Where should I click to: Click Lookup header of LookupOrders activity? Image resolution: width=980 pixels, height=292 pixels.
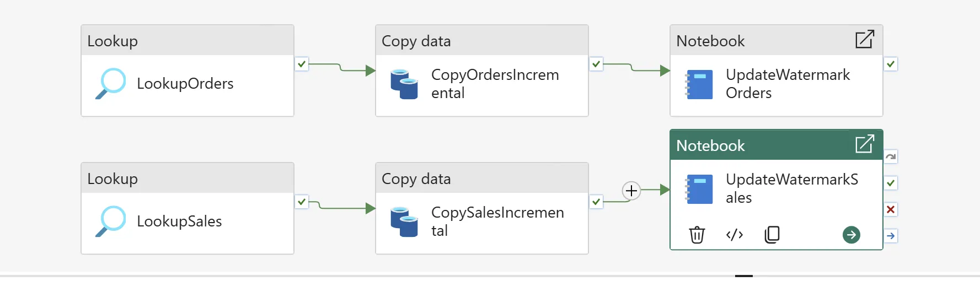tap(188, 40)
